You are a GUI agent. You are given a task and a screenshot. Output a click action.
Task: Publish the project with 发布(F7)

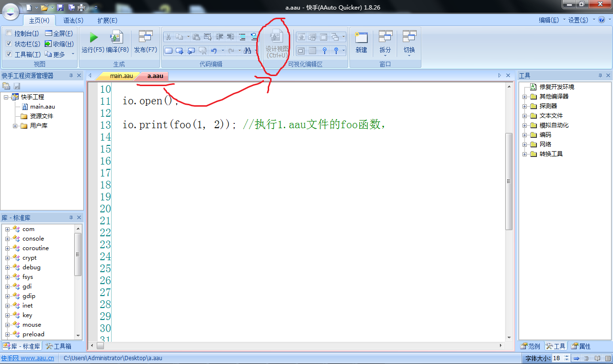coord(146,42)
